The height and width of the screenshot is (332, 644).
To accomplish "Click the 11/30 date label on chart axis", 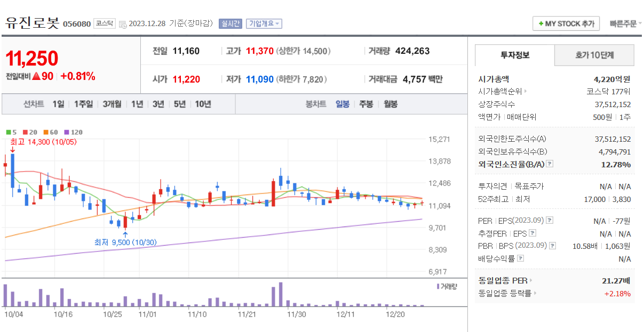I will click(x=297, y=314).
